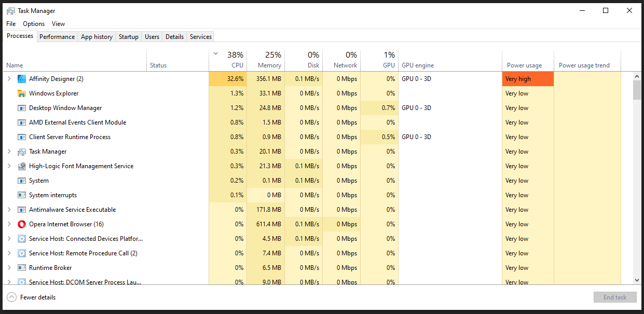Click Desktop Window Manager 1.2% CPU cell
Viewport: 644px width, 314px height.
[x=228, y=108]
